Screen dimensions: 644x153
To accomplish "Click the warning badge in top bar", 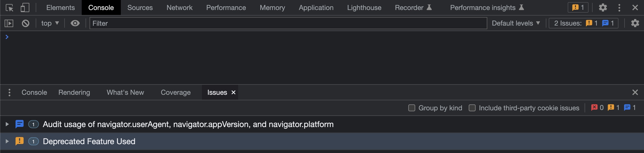I will point(578,8).
